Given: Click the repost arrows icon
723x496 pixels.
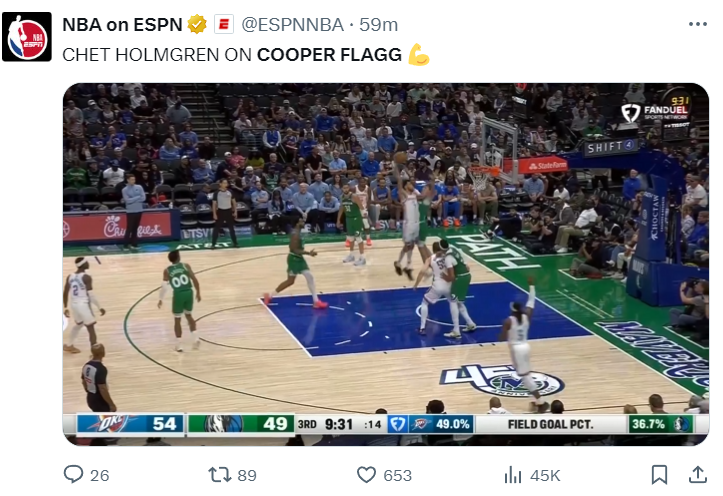Looking at the screenshot, I should coord(217,474).
